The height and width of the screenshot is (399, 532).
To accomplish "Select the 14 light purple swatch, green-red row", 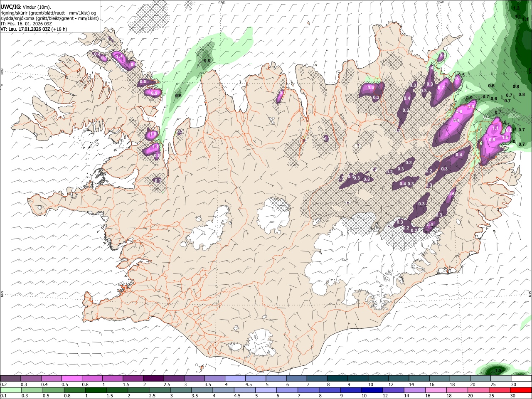I will [415, 390].
